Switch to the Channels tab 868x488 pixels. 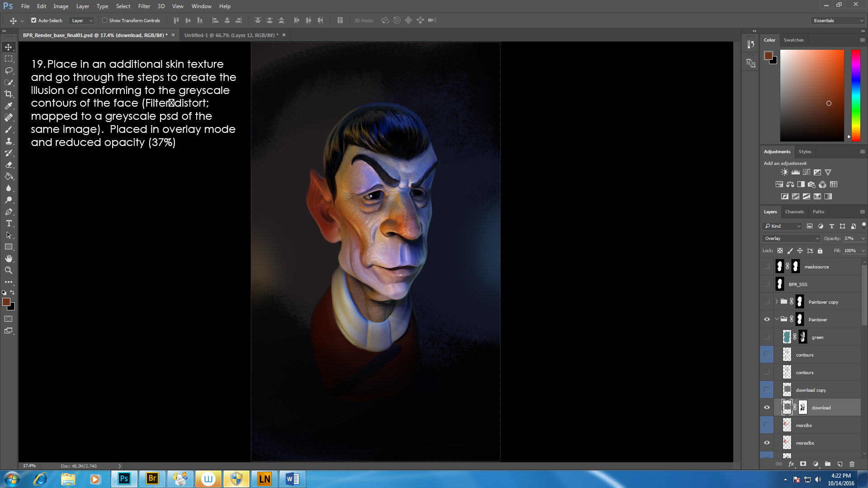pyautogui.click(x=794, y=211)
